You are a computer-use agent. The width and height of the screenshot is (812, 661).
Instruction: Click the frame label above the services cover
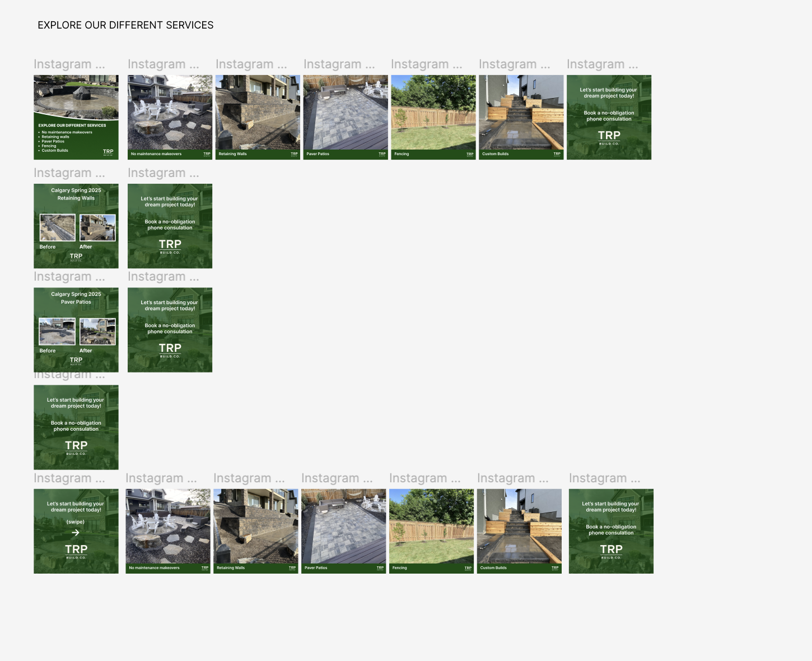(x=69, y=64)
